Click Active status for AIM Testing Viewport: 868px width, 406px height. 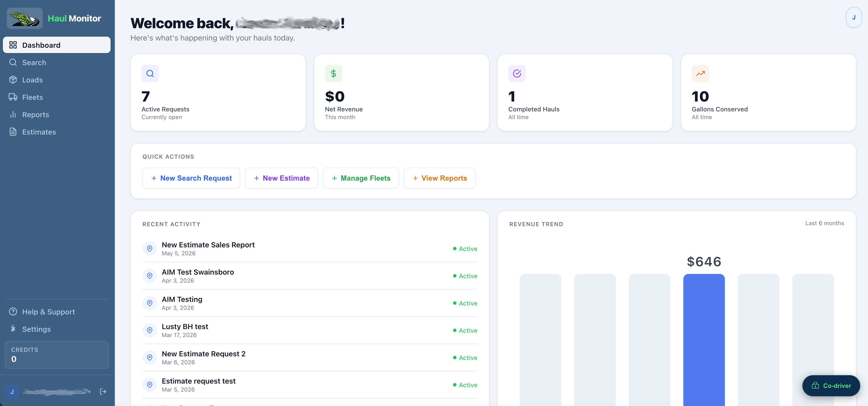point(465,303)
